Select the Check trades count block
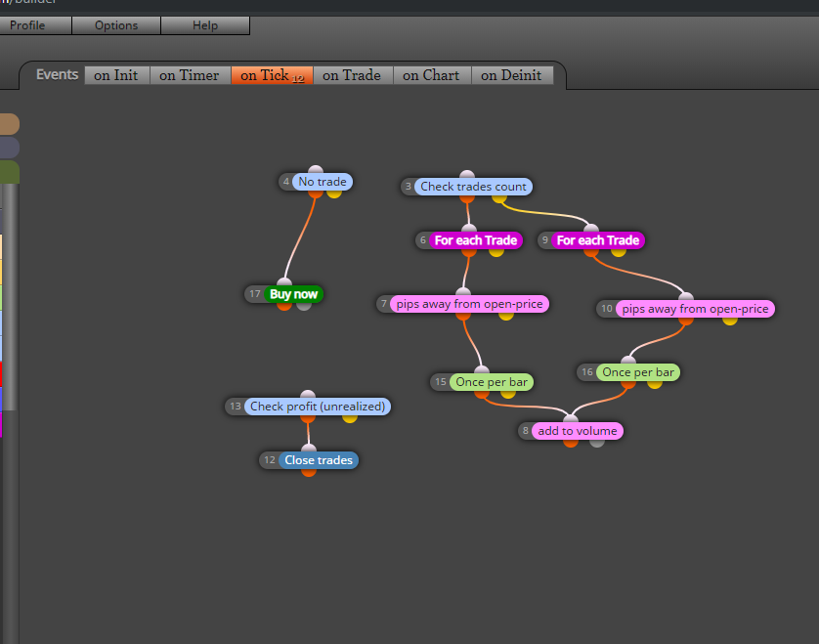Viewport: 819px width, 644px height. click(x=473, y=187)
